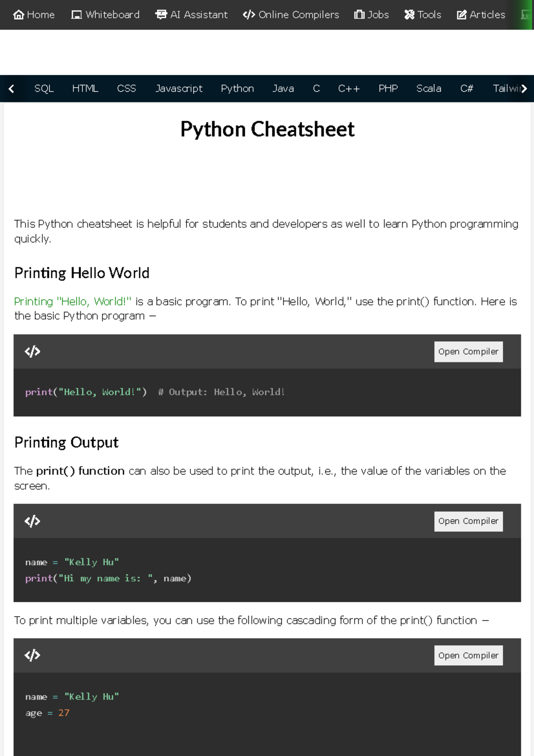Viewport: 534px width, 756px height.
Task: Activate the PHP tab
Action: (388, 89)
